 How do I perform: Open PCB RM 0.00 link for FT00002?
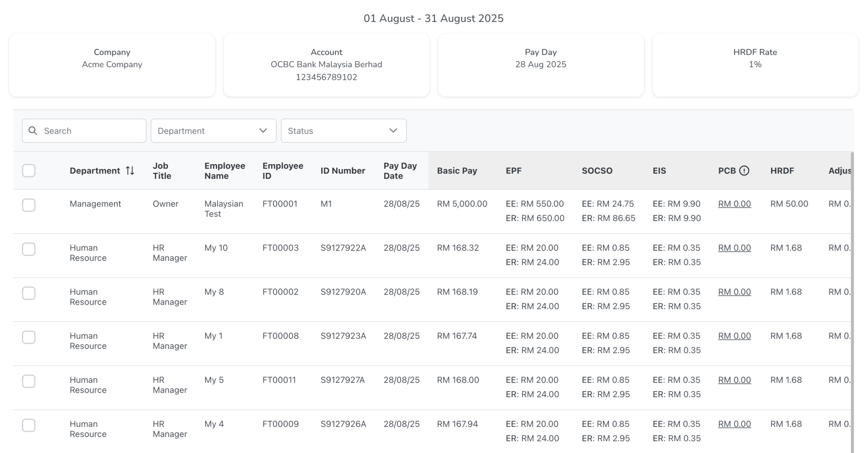[734, 292]
